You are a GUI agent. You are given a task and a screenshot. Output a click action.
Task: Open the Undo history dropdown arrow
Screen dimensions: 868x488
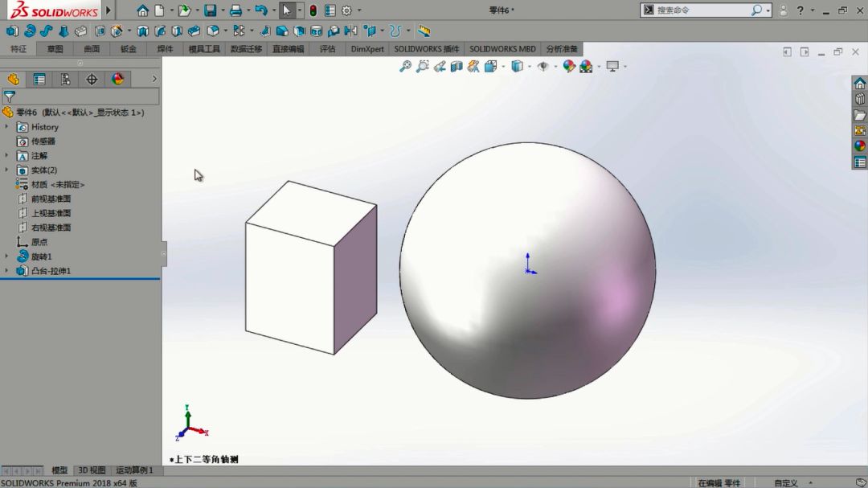(x=273, y=10)
